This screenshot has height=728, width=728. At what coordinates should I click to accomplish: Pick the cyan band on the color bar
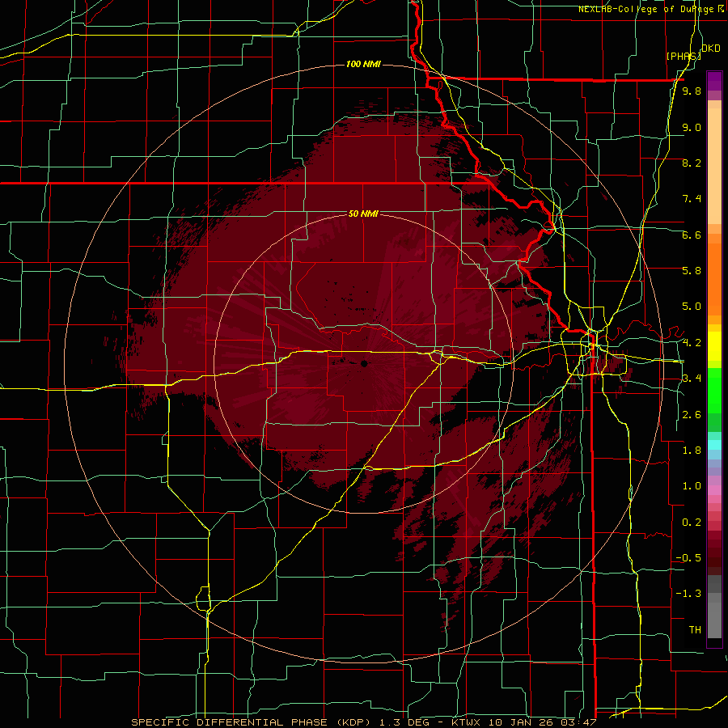[714, 444]
